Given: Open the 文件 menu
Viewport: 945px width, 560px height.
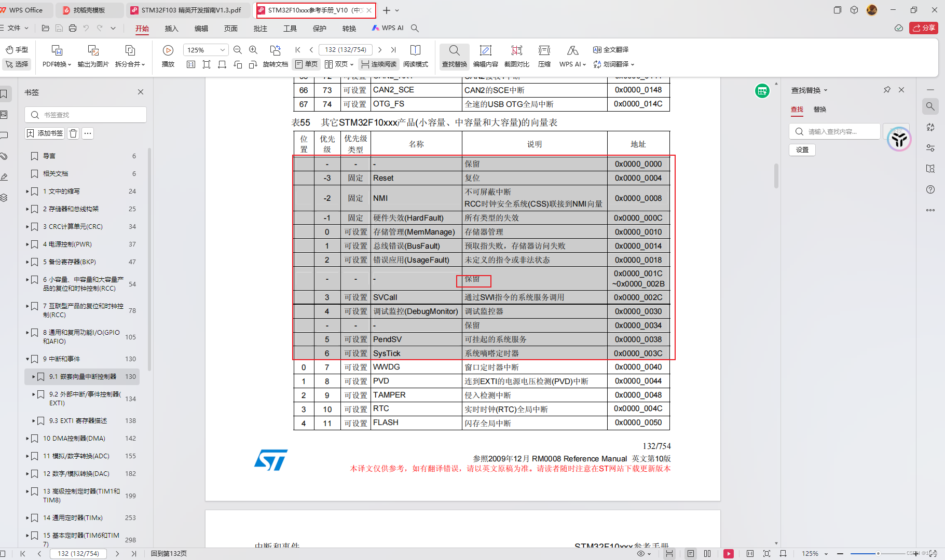Looking at the screenshot, I should (x=15, y=28).
